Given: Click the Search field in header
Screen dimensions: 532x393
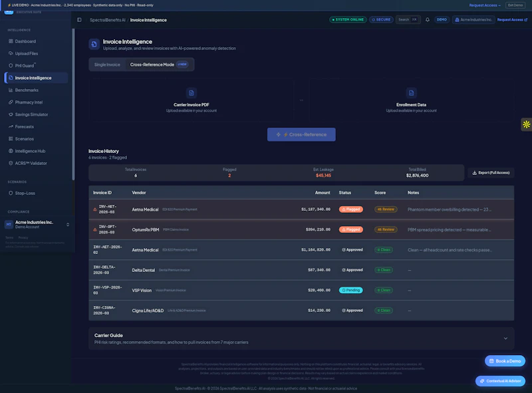Looking at the screenshot, I should 408,20.
